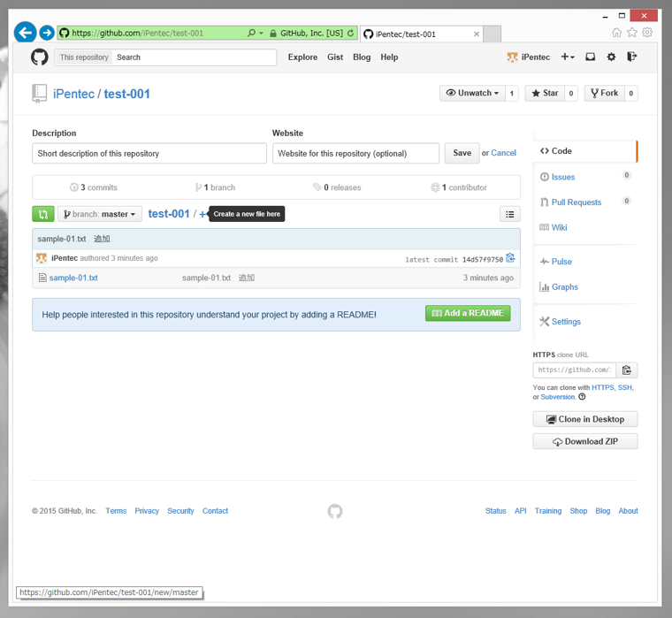This screenshot has height=618, width=672.
Task: Star the repository
Action: [545, 93]
